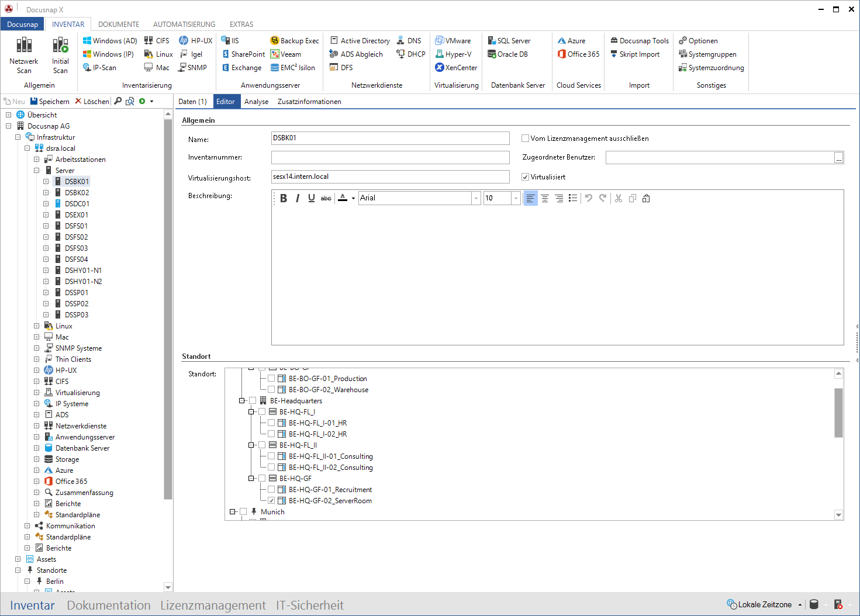This screenshot has height=616, width=860.
Task: Open CIFS inventory scan
Action: pos(157,41)
